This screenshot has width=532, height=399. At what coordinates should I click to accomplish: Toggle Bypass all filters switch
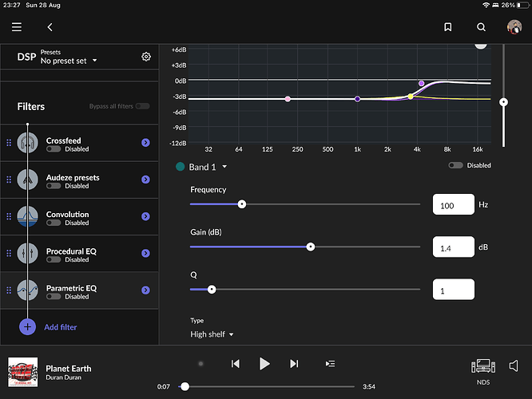click(142, 106)
